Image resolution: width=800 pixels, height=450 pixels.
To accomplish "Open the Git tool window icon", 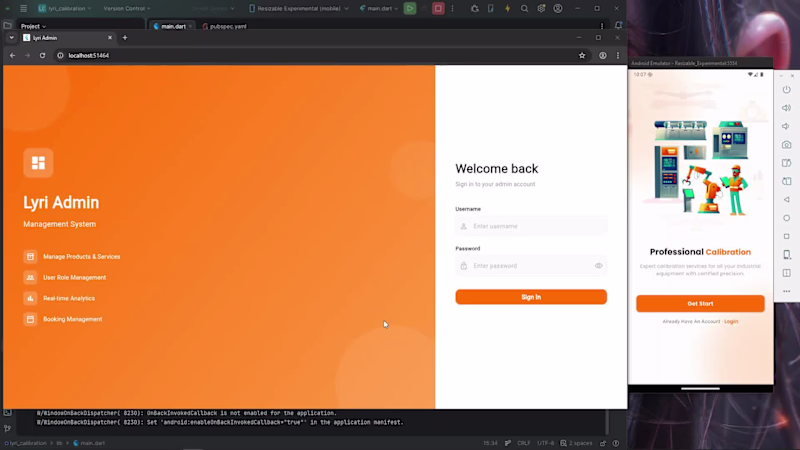I will (x=7, y=429).
